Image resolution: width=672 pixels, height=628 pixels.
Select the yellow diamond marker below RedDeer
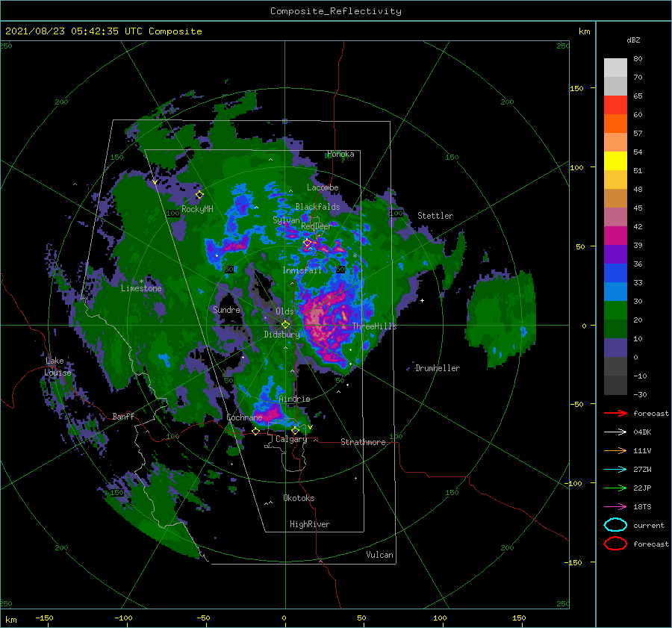308,243
